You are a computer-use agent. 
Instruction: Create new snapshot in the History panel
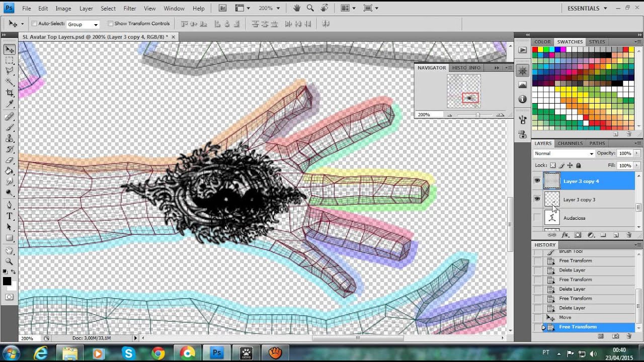pos(615,336)
